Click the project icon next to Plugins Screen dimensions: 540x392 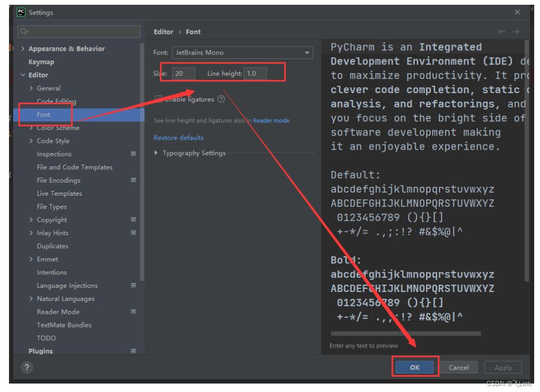[x=133, y=351]
